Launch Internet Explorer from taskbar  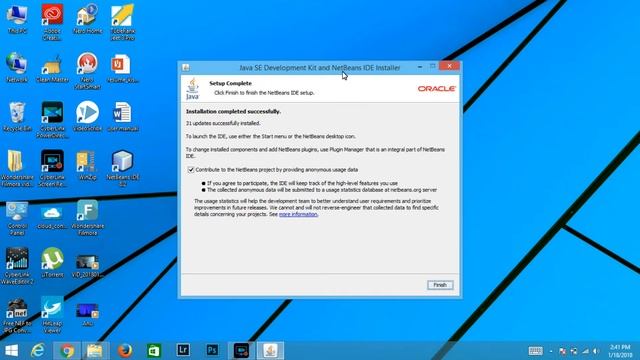[x=38, y=351]
